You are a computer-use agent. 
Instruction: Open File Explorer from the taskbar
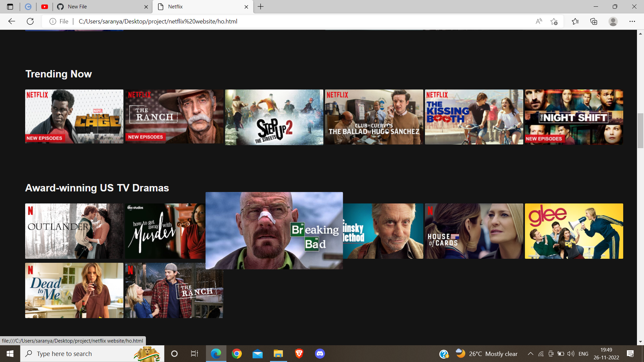coord(278,353)
